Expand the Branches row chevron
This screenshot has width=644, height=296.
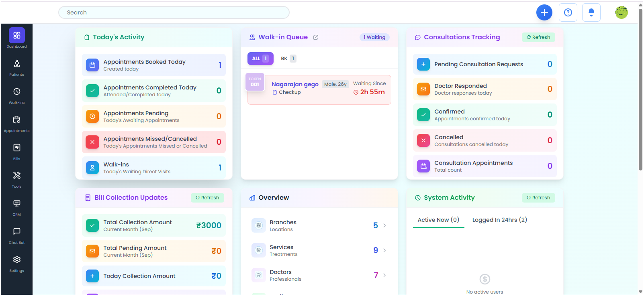384,225
